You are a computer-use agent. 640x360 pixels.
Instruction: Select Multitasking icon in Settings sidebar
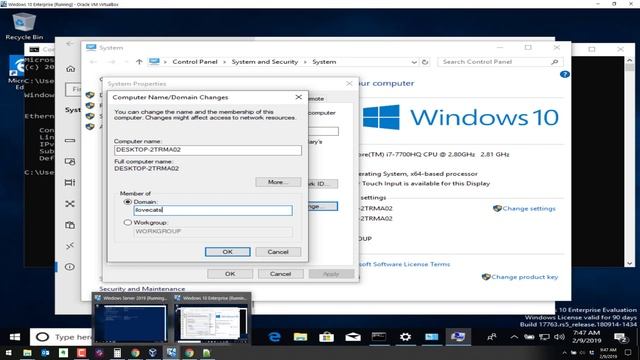(70, 182)
